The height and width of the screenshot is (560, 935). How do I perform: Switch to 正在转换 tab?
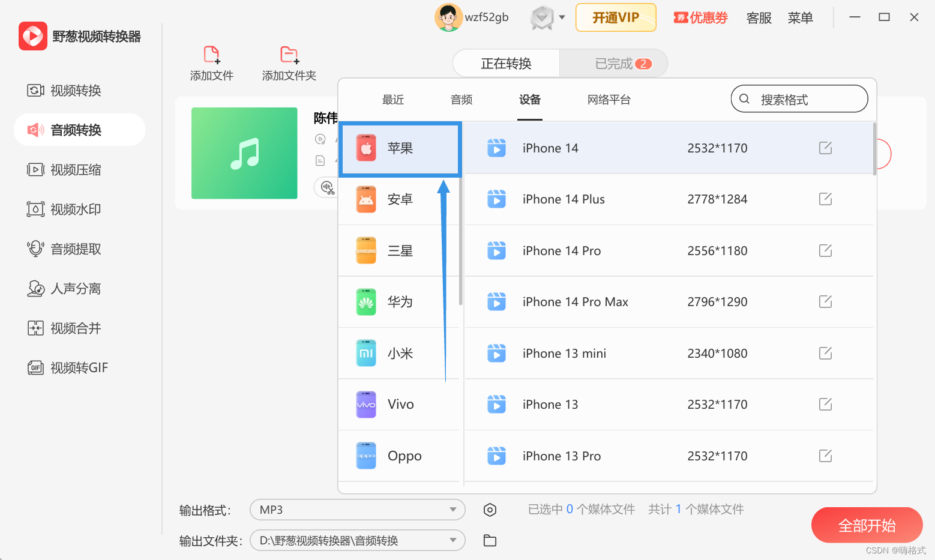506,64
